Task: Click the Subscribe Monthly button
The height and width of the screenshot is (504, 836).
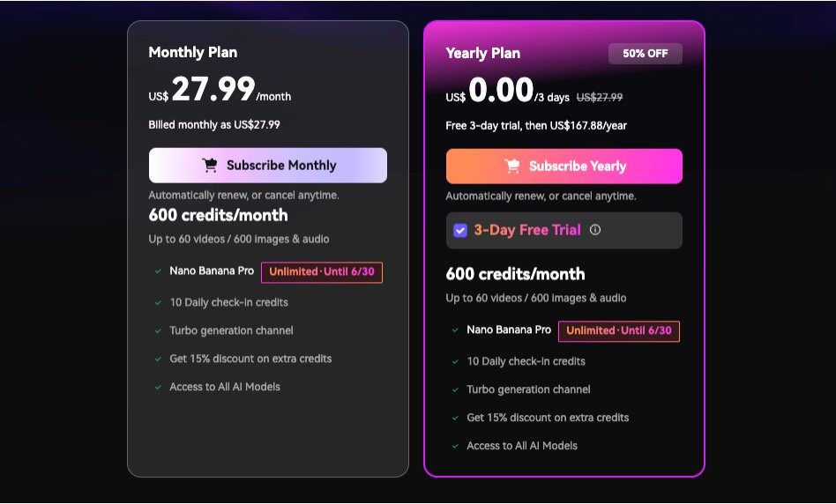Action: 268,165
